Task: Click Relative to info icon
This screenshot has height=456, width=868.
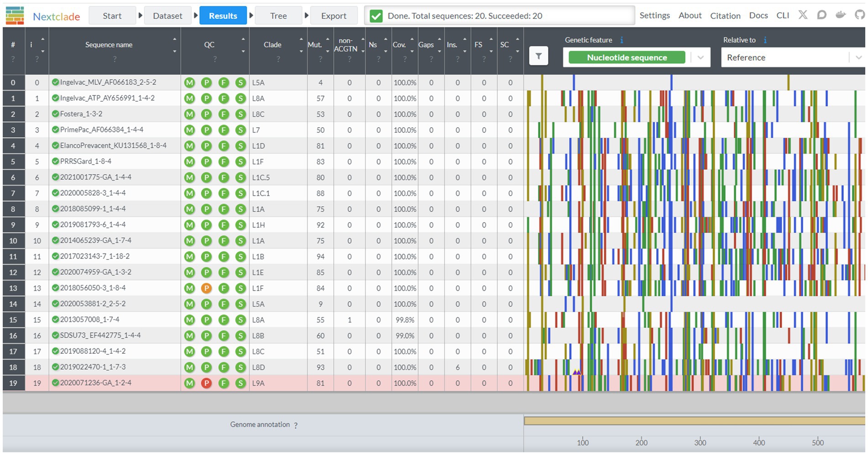Action: (x=765, y=40)
